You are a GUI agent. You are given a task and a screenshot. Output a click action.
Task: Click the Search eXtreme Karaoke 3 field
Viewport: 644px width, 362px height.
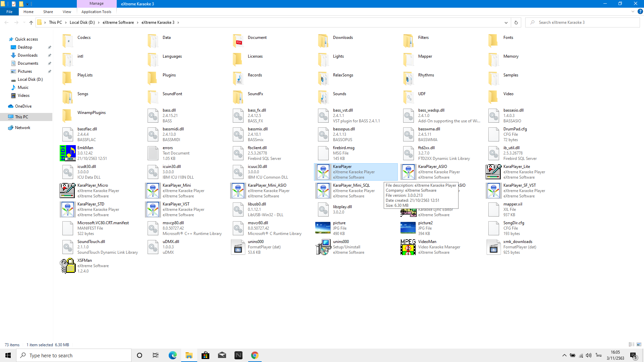(583, 22)
